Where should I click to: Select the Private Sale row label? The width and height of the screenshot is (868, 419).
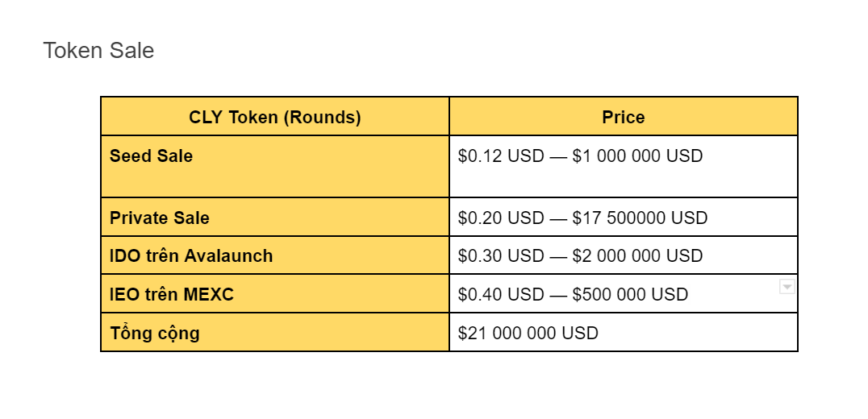click(x=160, y=218)
